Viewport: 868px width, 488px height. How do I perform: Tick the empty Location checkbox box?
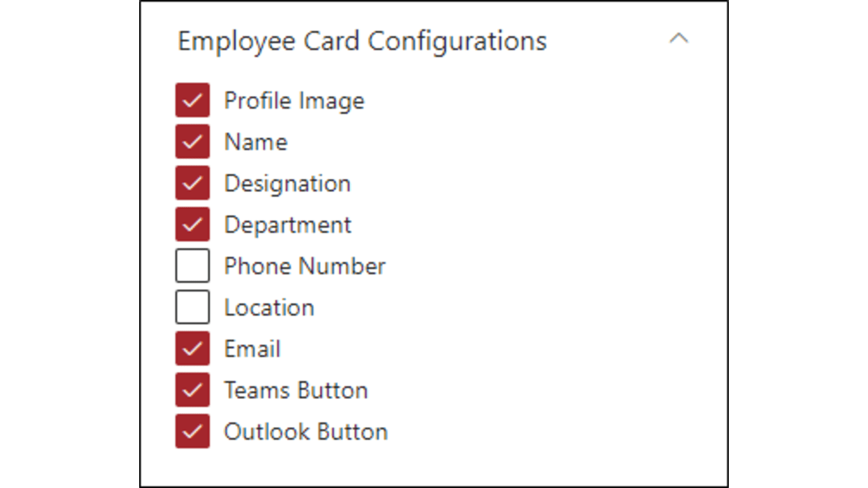(193, 307)
